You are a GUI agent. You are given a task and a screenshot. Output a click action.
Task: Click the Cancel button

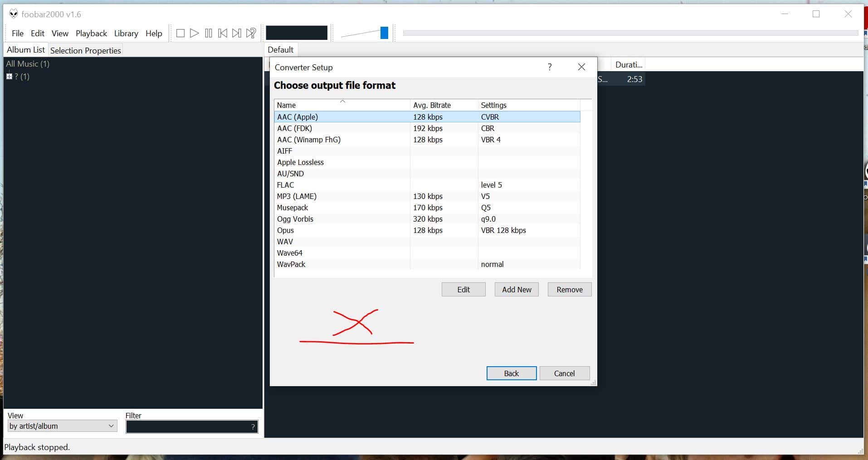coord(565,373)
